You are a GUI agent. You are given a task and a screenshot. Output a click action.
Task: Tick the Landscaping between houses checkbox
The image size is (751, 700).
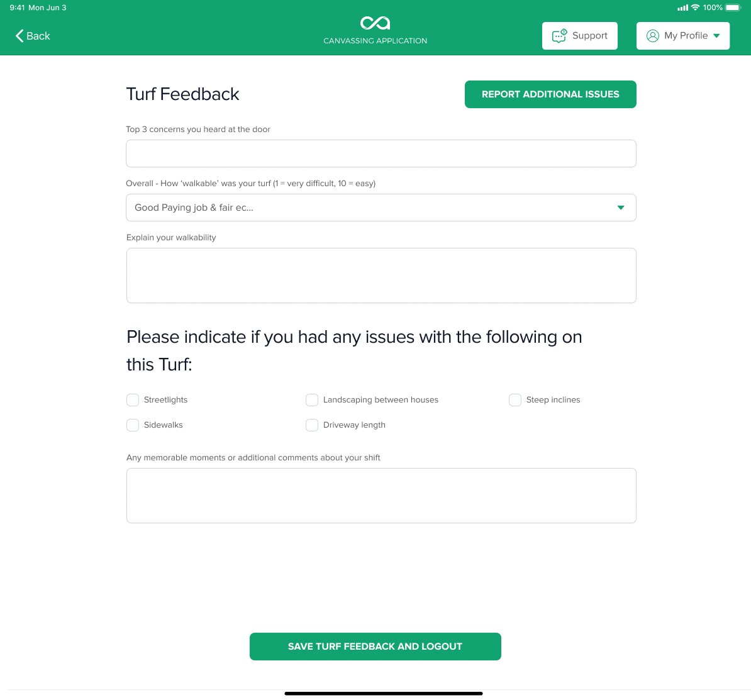pyautogui.click(x=312, y=400)
